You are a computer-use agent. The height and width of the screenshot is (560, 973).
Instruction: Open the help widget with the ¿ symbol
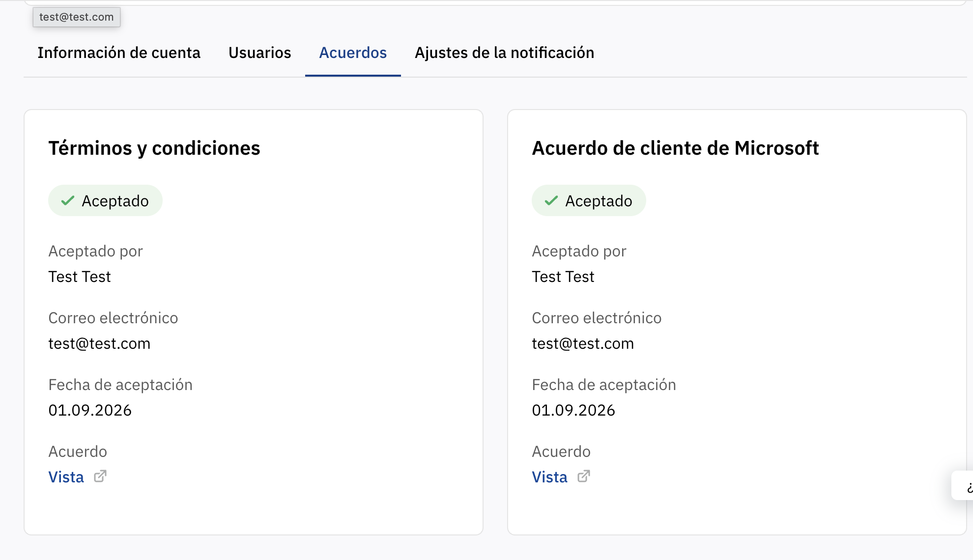click(x=963, y=486)
